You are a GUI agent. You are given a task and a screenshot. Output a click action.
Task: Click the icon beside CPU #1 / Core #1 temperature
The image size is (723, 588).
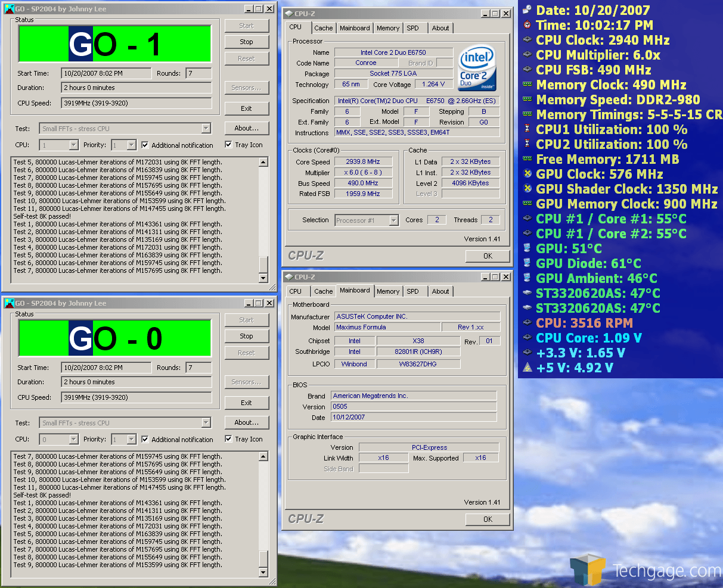527,219
